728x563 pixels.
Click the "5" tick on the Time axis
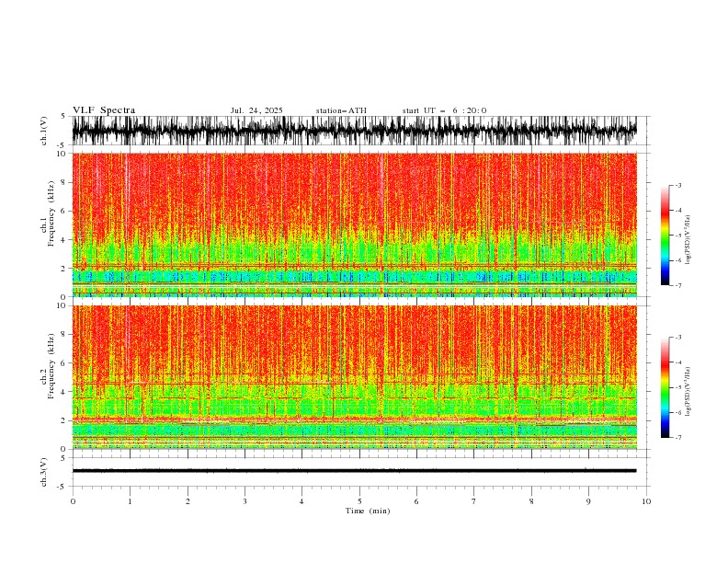pyautogui.click(x=359, y=501)
